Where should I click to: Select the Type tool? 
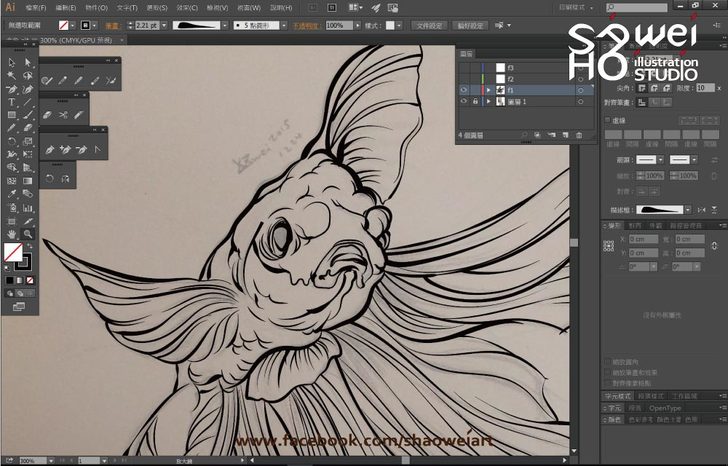[11, 102]
